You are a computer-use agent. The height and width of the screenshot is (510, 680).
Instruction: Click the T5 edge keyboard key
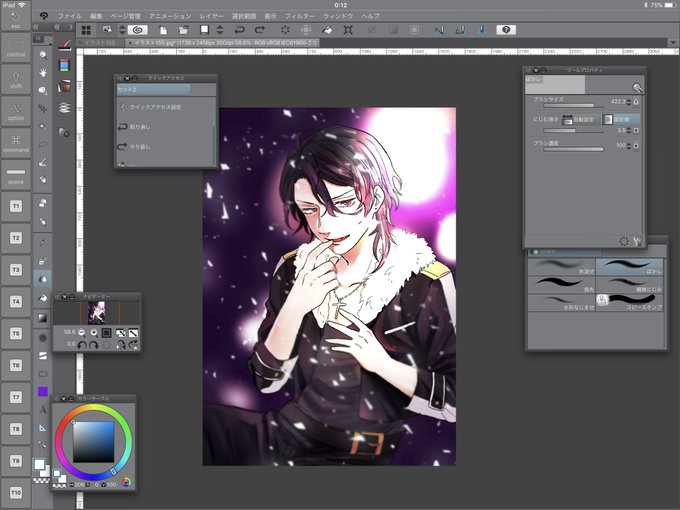16,333
